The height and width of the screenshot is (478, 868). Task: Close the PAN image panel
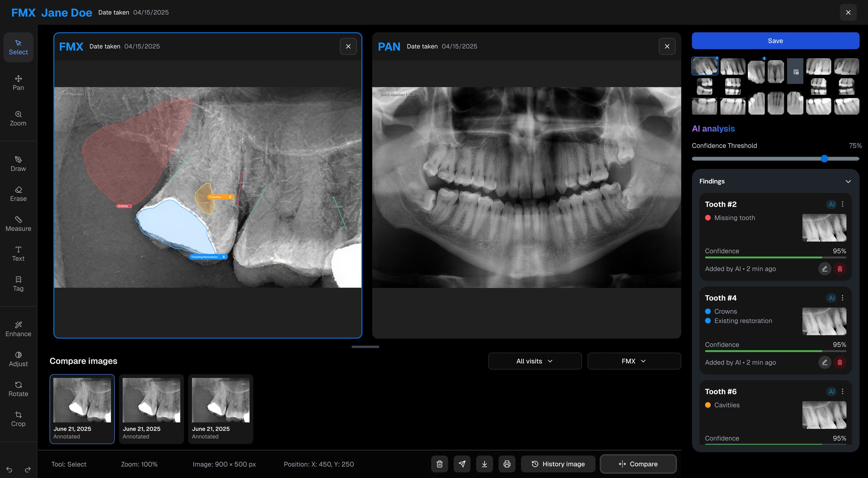click(667, 46)
